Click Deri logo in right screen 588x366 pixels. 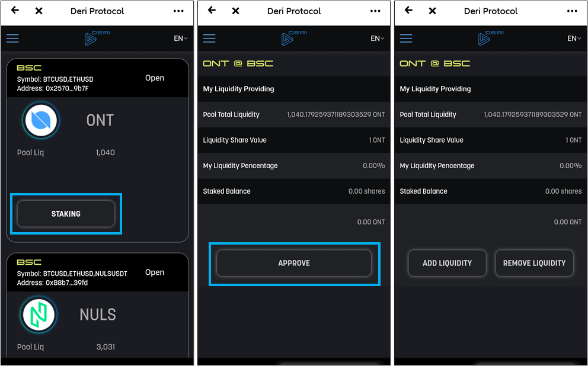(x=491, y=38)
